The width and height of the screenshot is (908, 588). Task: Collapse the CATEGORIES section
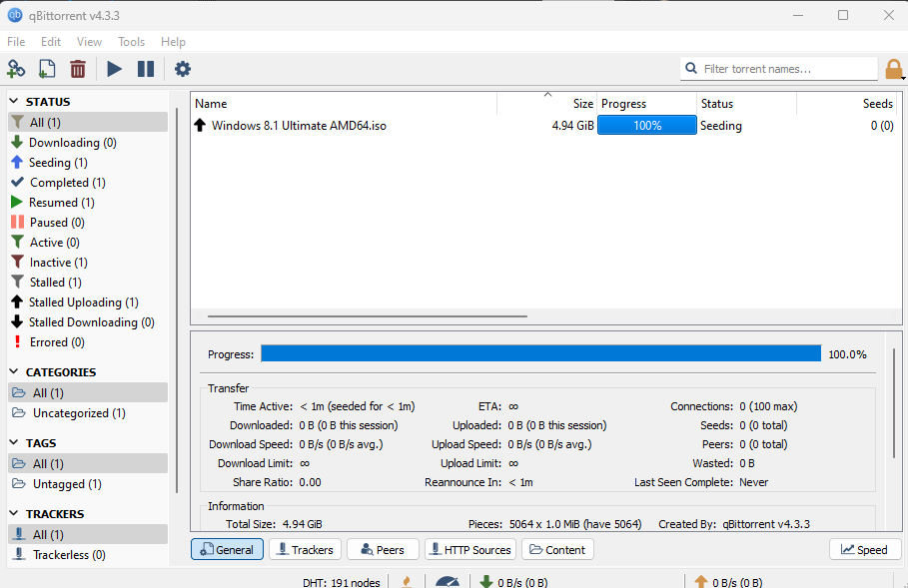click(14, 371)
